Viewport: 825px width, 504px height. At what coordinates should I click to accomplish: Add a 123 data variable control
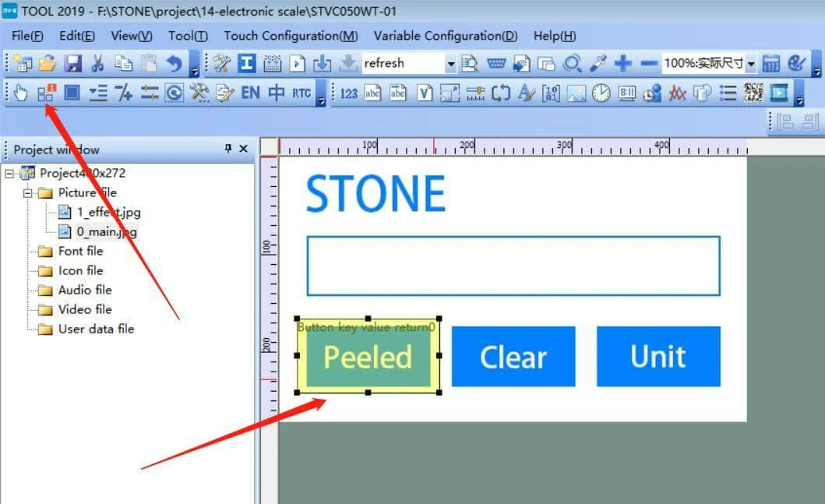click(348, 93)
